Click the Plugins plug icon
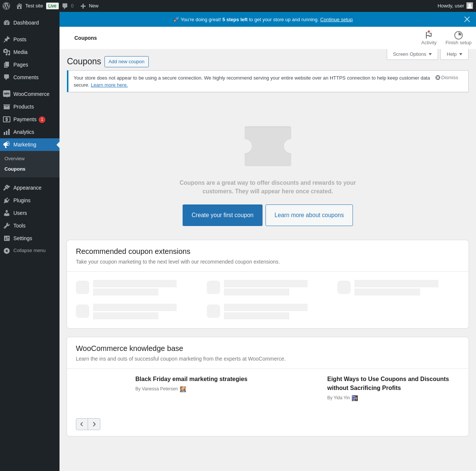This screenshot has width=476, height=471. tap(7, 200)
